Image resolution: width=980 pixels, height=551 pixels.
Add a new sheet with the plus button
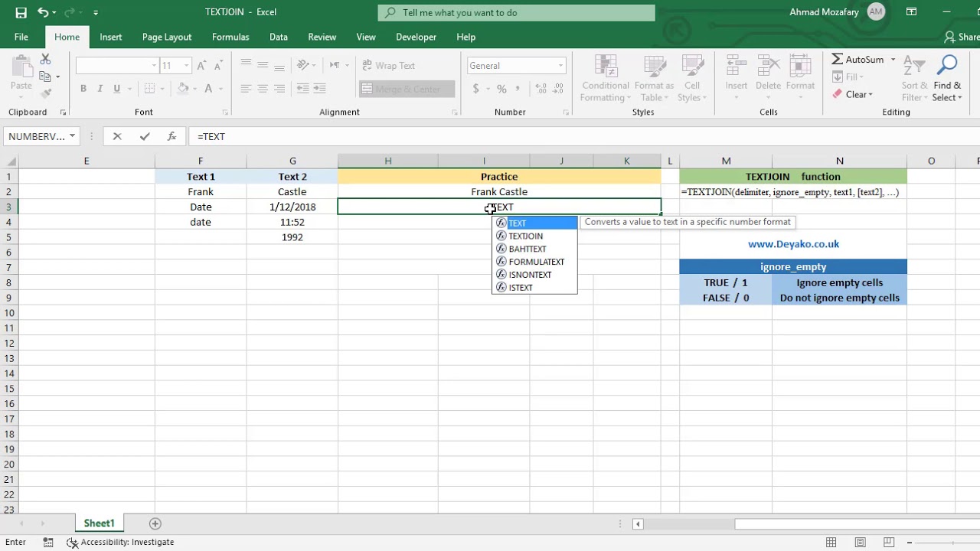pyautogui.click(x=155, y=523)
